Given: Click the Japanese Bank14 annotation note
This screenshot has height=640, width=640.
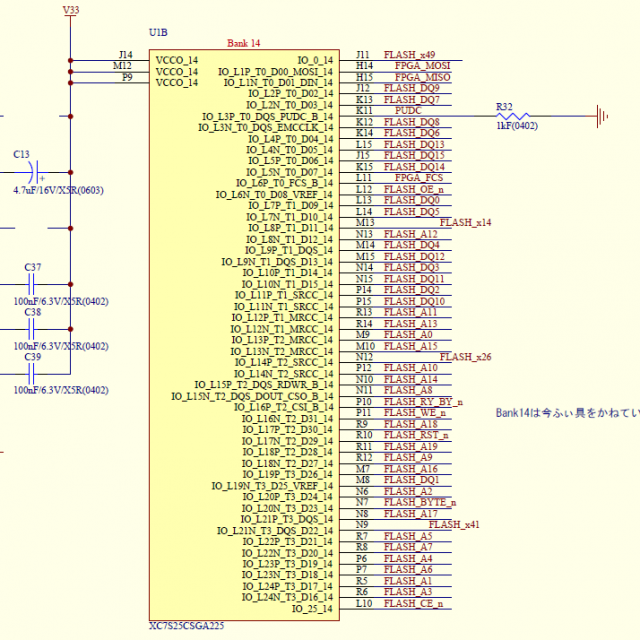Looking at the screenshot, I should (566, 413).
